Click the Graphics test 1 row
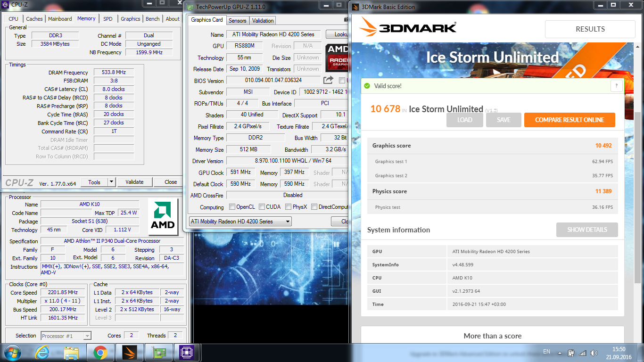Image resolution: width=644 pixels, height=362 pixels. tap(493, 161)
